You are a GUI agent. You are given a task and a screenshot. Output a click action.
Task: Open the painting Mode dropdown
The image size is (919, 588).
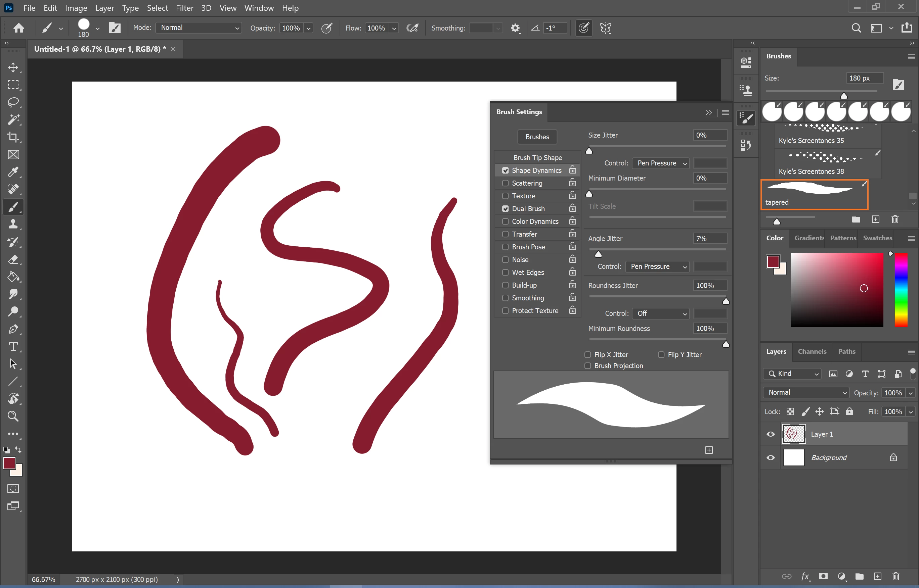click(199, 28)
